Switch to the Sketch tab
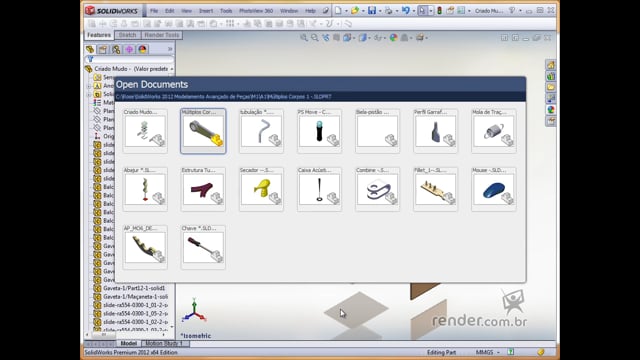Viewport: 640px width, 360px height. click(x=127, y=35)
